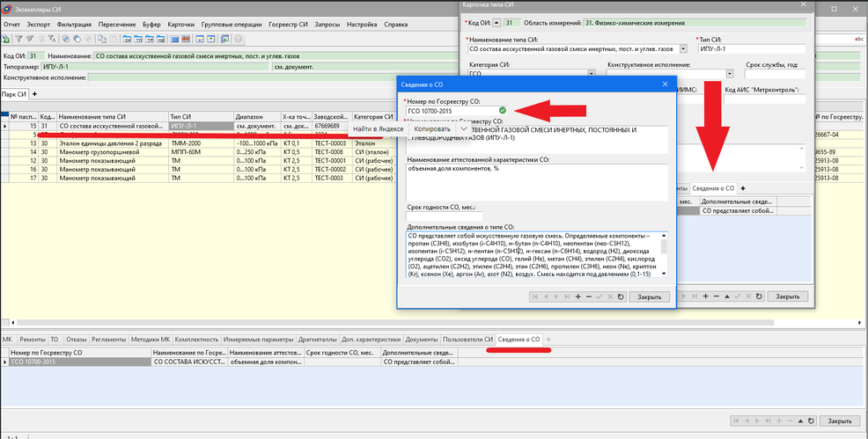
Task: Open the Настройка menu
Action: (x=362, y=25)
